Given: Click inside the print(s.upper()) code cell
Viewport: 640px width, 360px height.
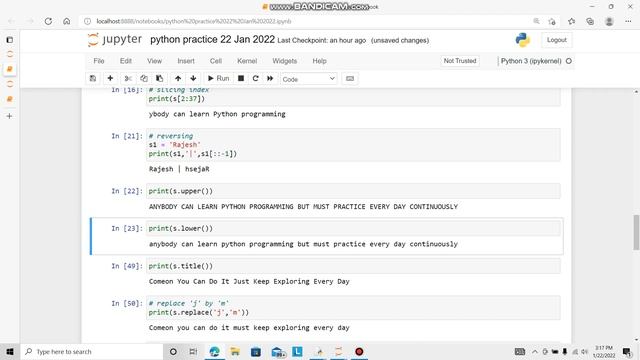Looking at the screenshot, I should pos(353,191).
